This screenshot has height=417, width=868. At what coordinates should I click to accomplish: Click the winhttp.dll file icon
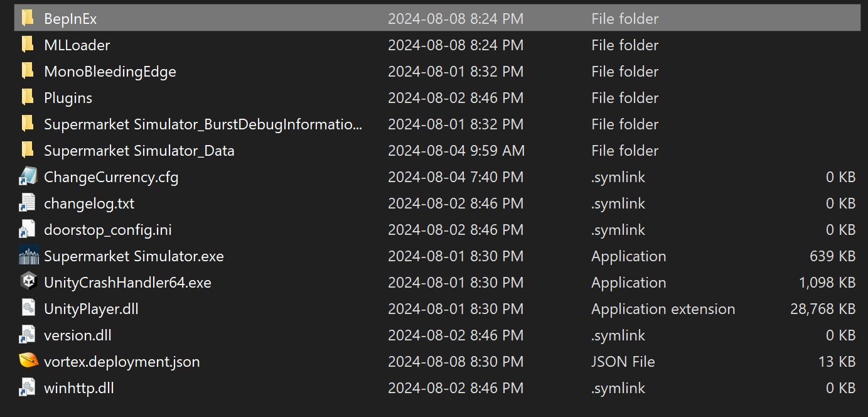tap(28, 387)
